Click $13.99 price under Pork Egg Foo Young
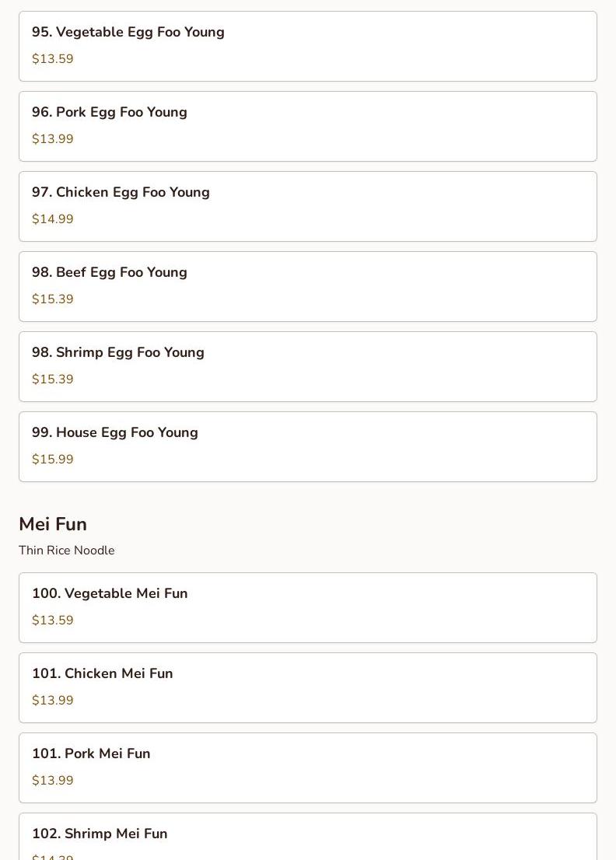 [x=53, y=138]
